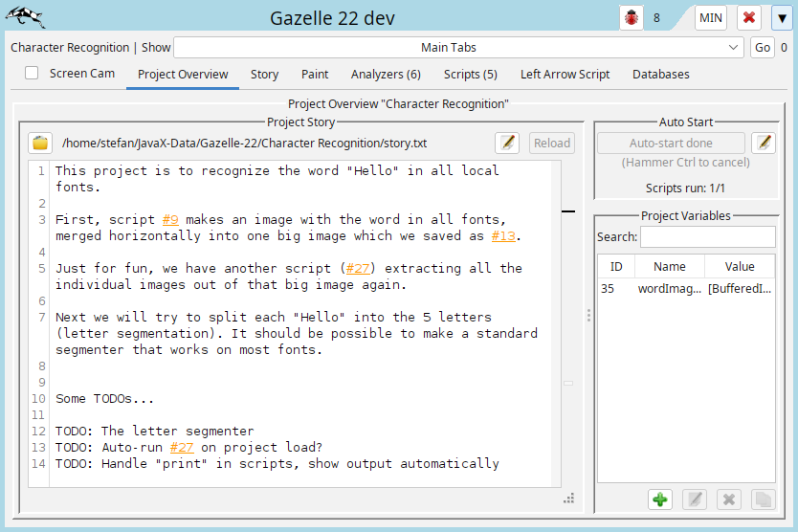This screenshot has height=532, width=798.
Task: Click the red bug icon in title bar
Action: [631, 18]
